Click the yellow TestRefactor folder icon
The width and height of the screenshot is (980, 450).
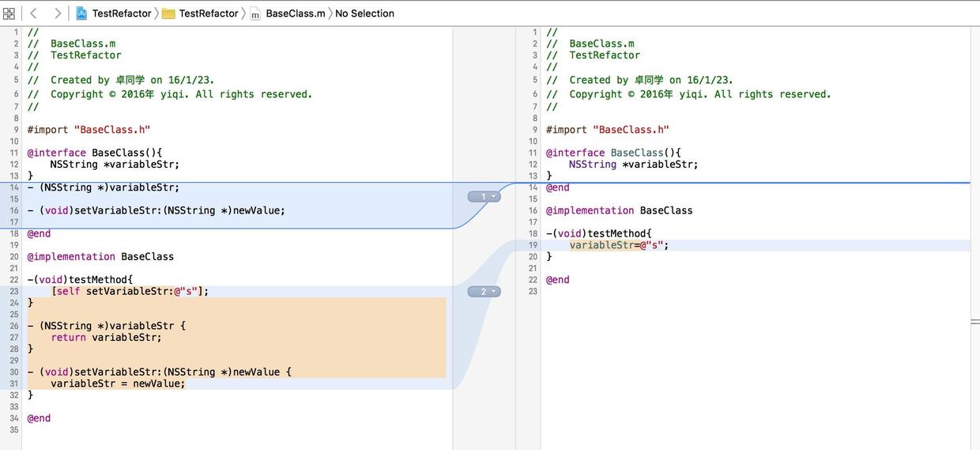[x=168, y=13]
